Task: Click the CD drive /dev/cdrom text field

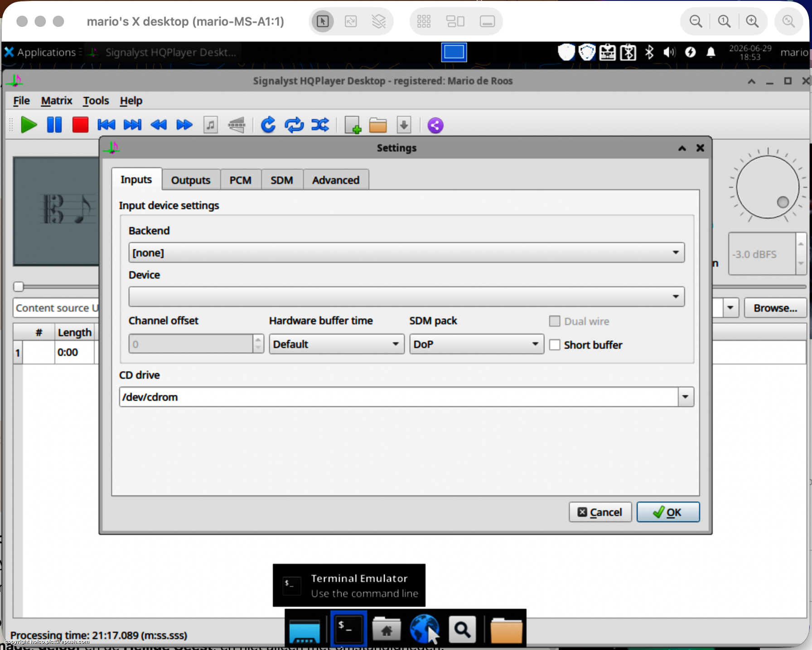Action: (x=399, y=397)
